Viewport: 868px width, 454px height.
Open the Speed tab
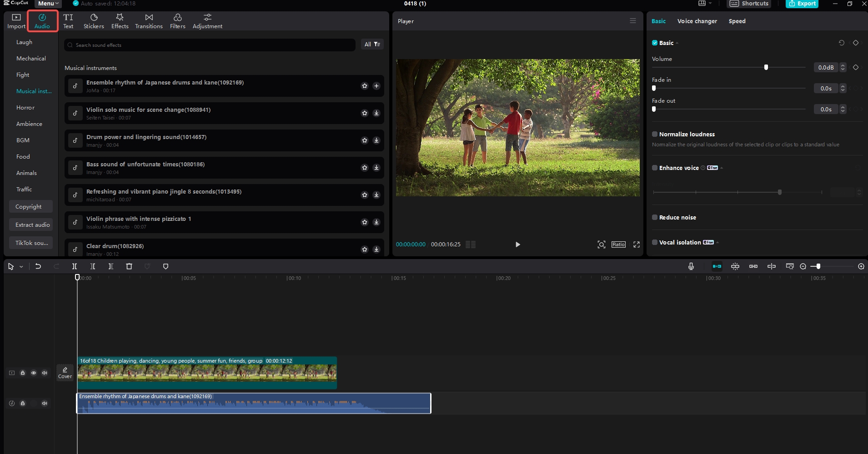coord(737,21)
